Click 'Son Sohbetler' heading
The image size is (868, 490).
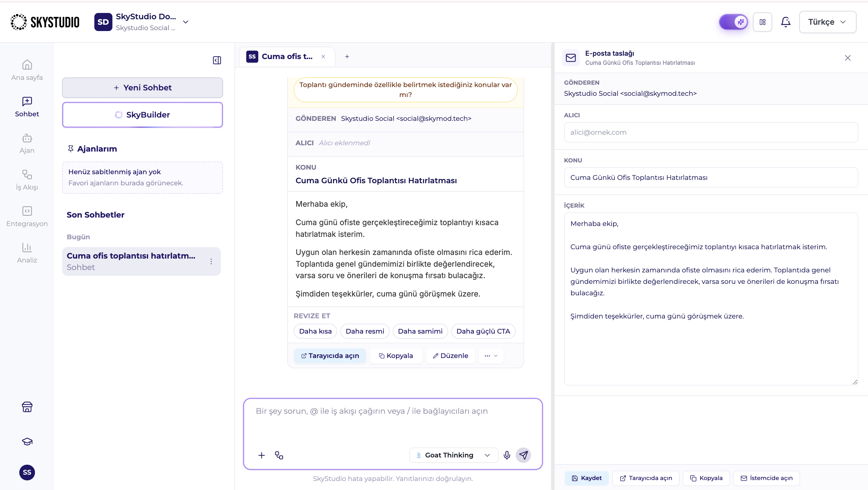[x=95, y=215]
